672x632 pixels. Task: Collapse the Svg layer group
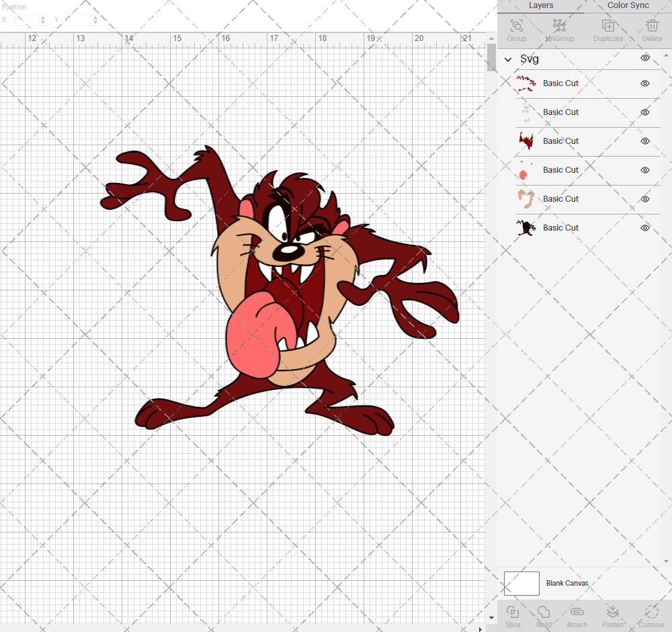coord(509,59)
